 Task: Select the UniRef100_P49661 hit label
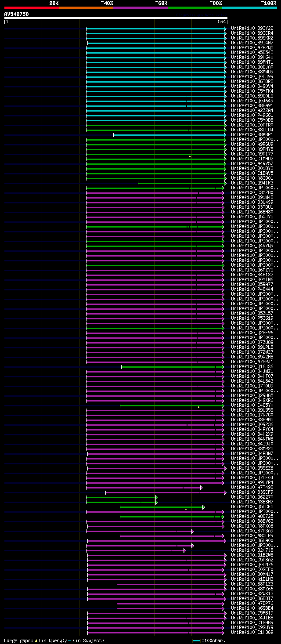[252, 116]
